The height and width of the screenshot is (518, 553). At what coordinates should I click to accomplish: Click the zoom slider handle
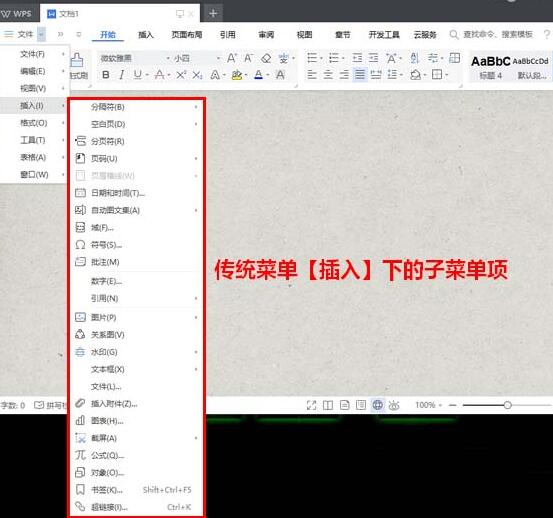508,405
